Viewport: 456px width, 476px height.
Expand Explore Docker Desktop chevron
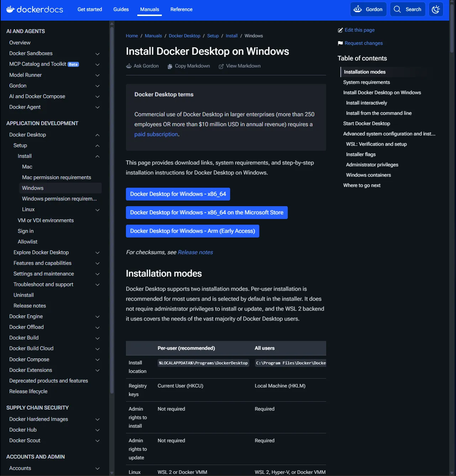97,252
